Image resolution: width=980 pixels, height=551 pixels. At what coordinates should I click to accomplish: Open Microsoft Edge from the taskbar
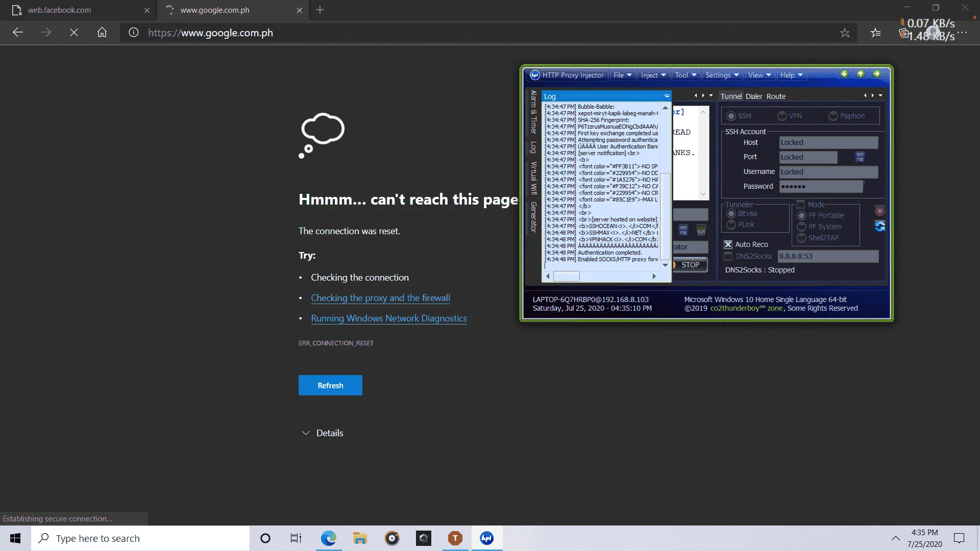pyautogui.click(x=329, y=538)
